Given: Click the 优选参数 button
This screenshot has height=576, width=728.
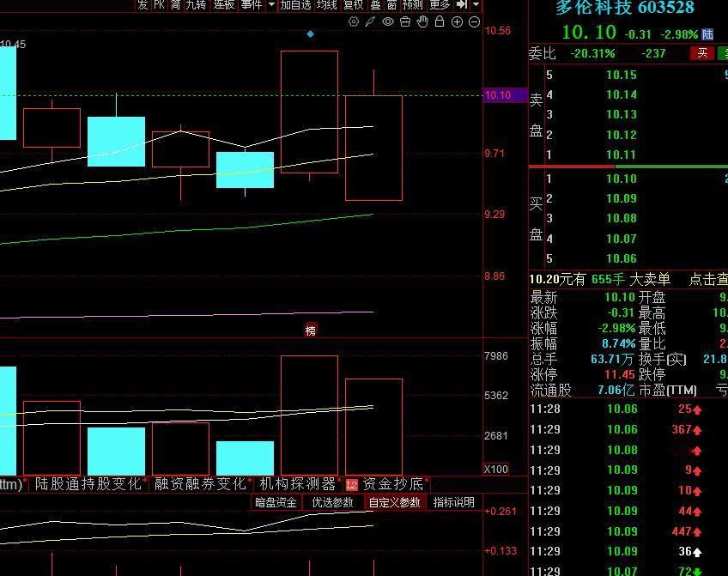Looking at the screenshot, I should pyautogui.click(x=332, y=502).
